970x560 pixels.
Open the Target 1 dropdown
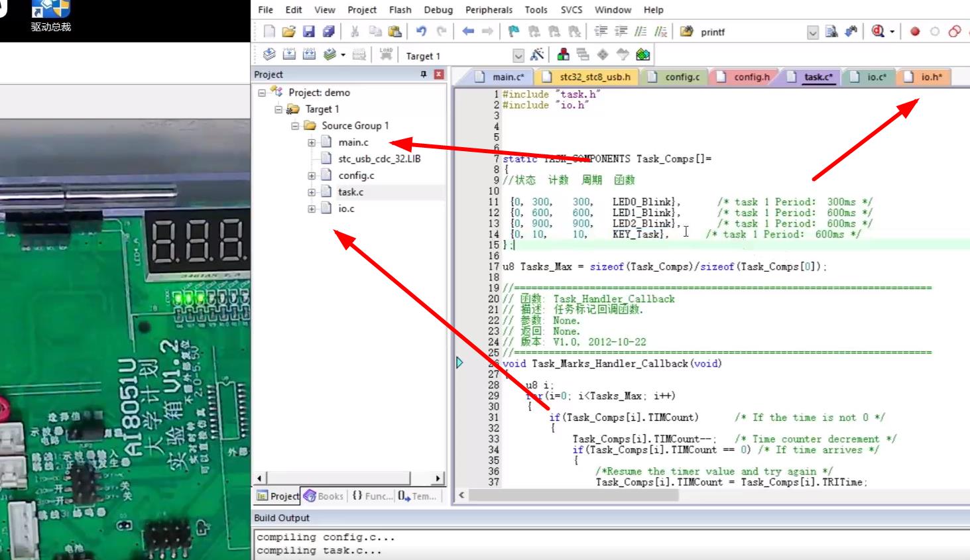[x=518, y=56]
